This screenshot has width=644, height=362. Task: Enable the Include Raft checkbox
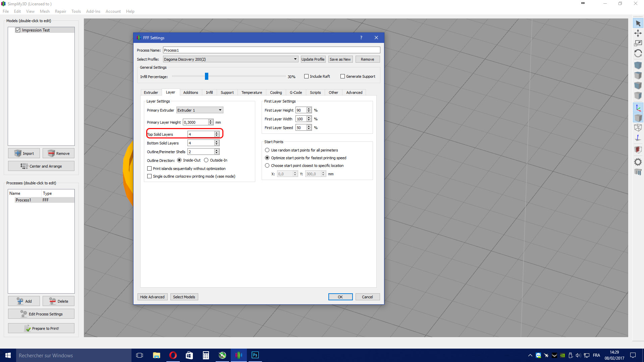tap(306, 76)
